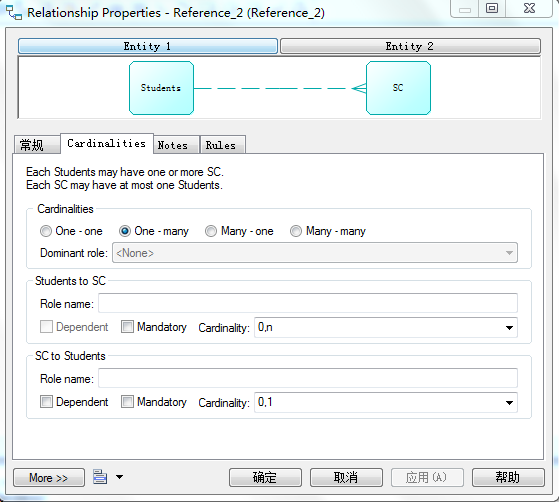Switch to the Cardinalities tab
The image size is (559, 502).
[107, 143]
